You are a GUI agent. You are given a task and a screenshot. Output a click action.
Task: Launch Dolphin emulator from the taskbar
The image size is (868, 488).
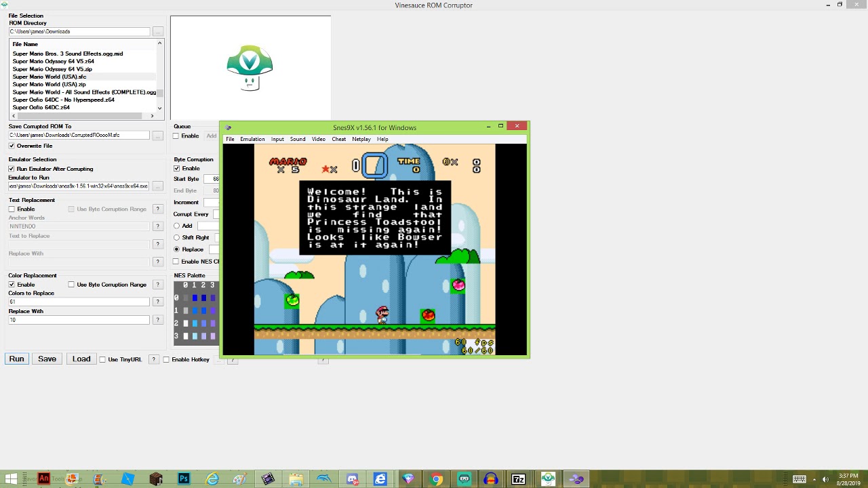click(x=324, y=479)
